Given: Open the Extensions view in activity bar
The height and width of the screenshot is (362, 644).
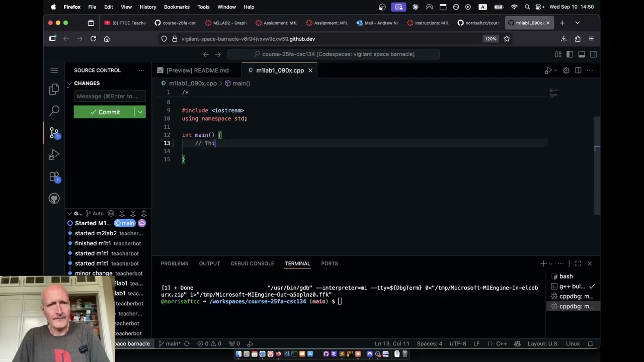Looking at the screenshot, I should click(54, 176).
